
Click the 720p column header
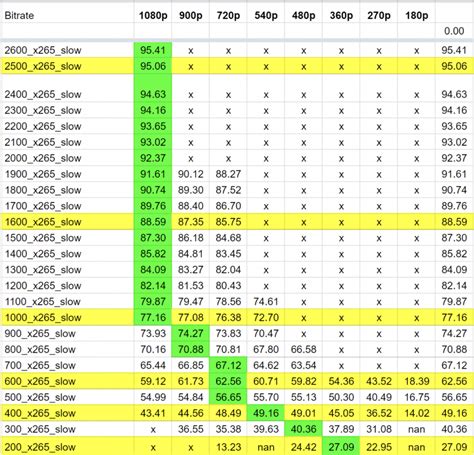click(228, 15)
